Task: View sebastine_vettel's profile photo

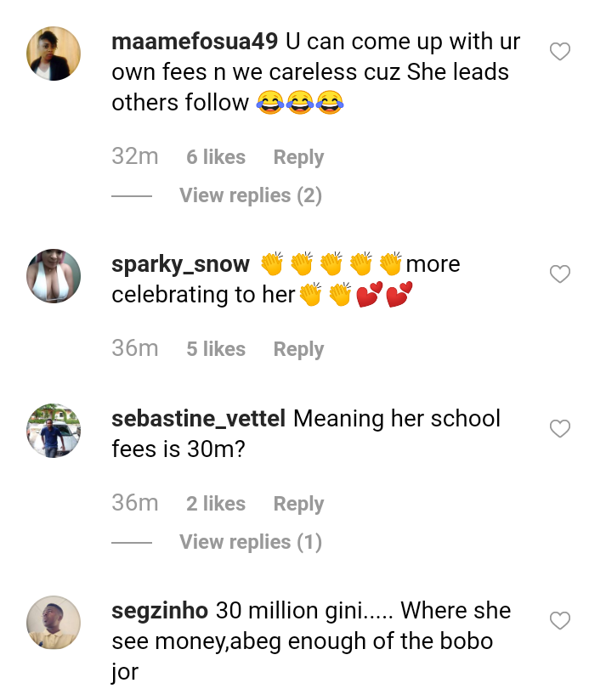Action: (54, 431)
